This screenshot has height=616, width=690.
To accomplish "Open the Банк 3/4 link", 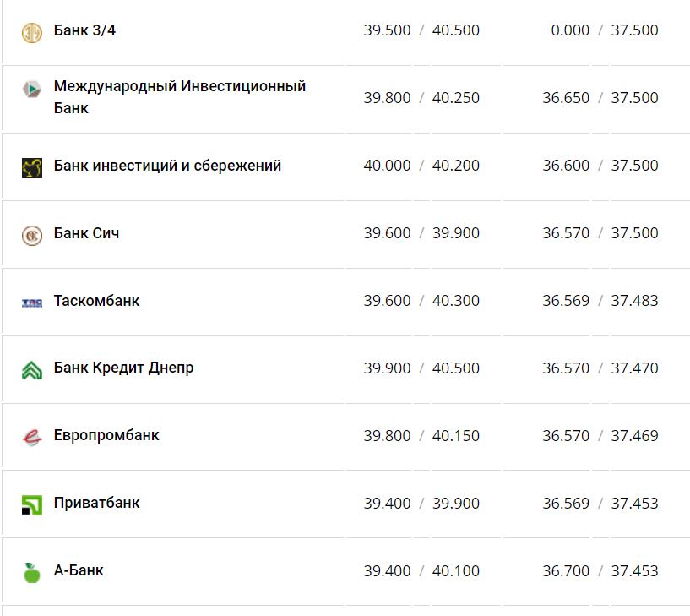I will point(84,30).
